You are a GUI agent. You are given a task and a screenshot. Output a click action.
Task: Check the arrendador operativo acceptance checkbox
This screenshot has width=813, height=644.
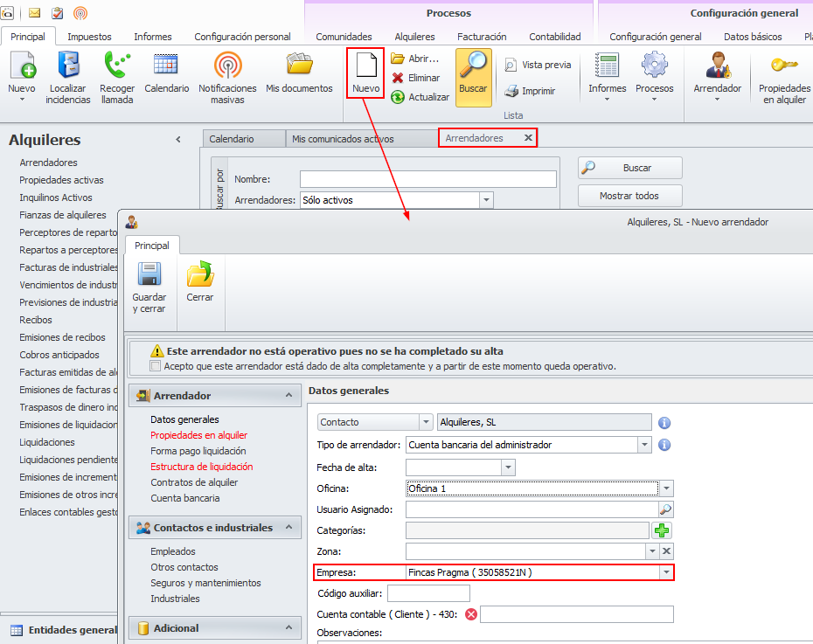pyautogui.click(x=156, y=366)
